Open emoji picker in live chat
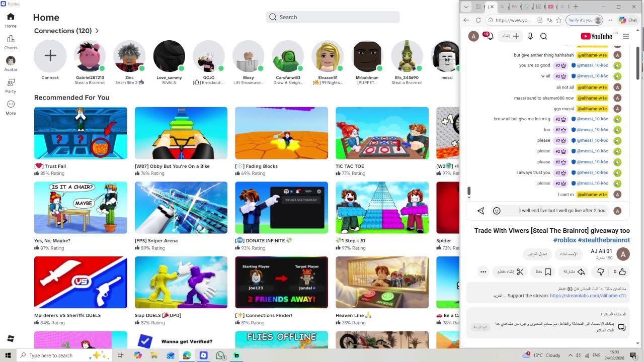This screenshot has width=644, height=362. (x=497, y=211)
